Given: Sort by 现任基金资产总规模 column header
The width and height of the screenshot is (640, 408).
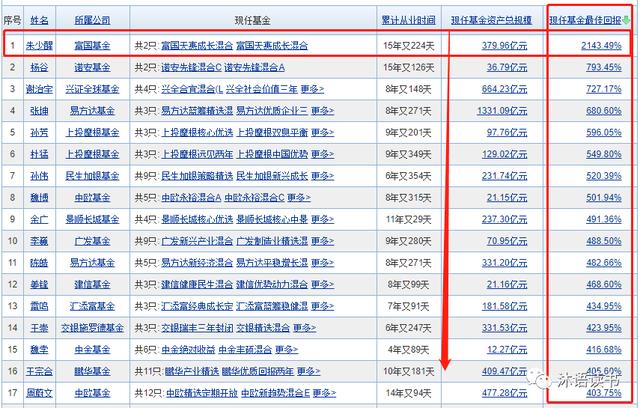Looking at the screenshot, I should (x=491, y=20).
